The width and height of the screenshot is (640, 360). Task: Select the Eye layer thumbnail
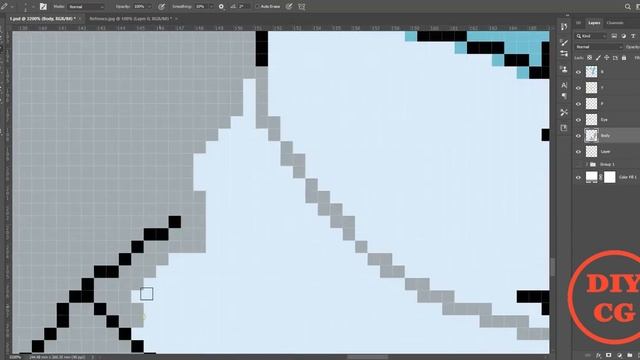tap(591, 120)
